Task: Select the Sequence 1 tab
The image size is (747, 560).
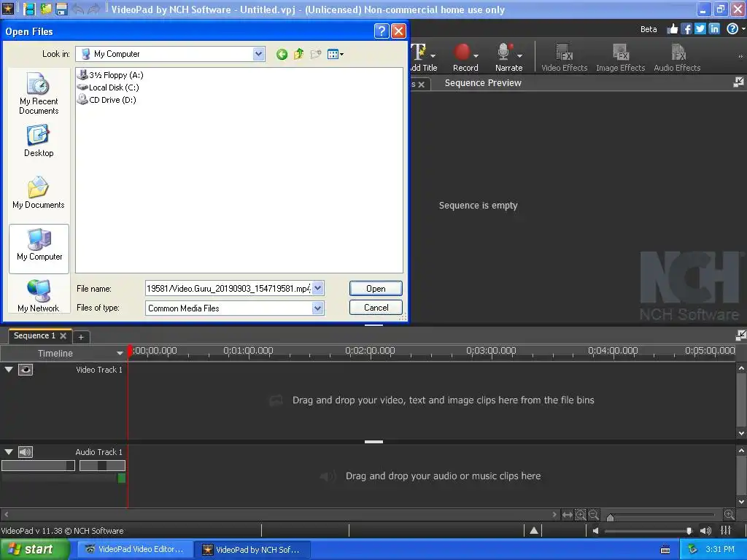Action: 34,335
